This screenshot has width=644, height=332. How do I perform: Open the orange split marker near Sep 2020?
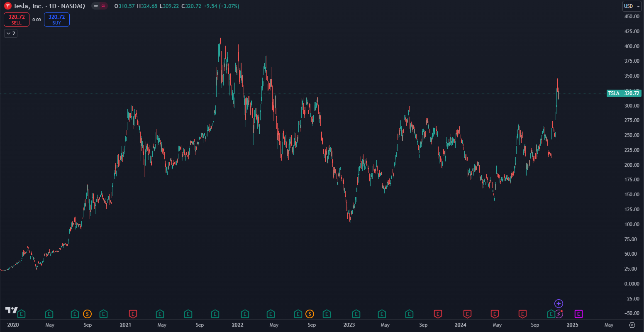(87, 314)
